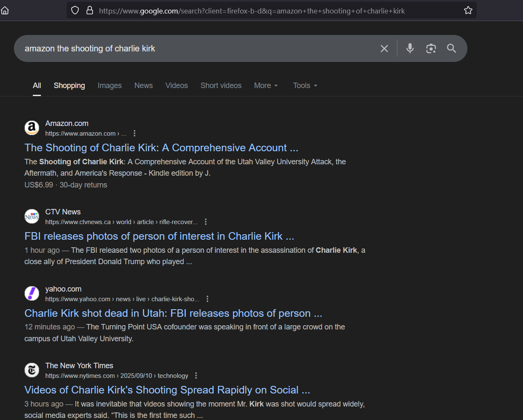Click the New York Times favicon
Viewport: 523px width, 420px height.
(x=32, y=370)
